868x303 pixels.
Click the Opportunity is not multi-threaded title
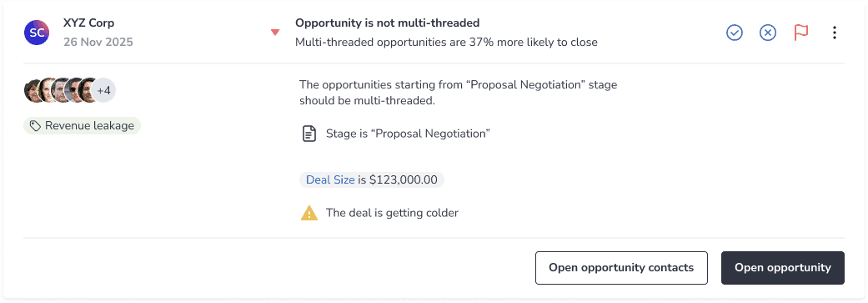pos(387,23)
